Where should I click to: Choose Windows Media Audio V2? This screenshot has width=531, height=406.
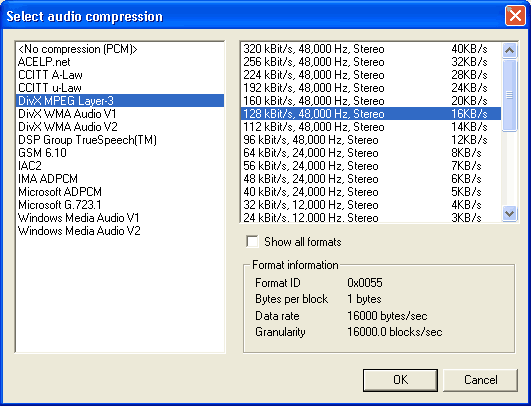pos(120,230)
